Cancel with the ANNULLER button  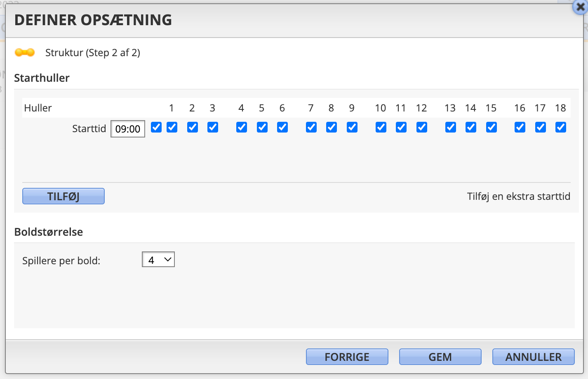534,357
